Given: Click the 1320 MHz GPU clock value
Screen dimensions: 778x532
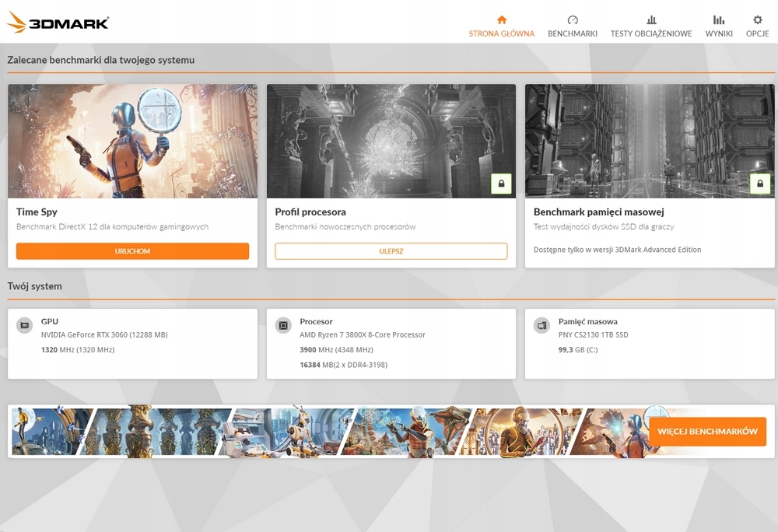Looking at the screenshot, I should tap(77, 349).
